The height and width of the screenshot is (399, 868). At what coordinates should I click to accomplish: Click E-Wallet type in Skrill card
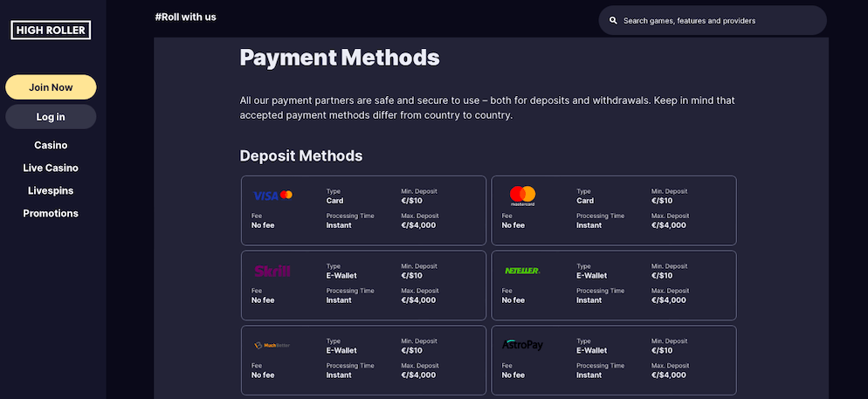341,276
